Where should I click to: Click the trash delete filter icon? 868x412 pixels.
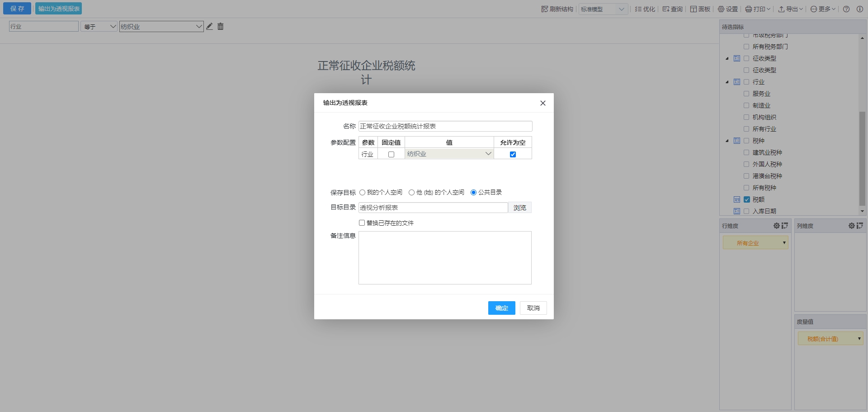(x=221, y=27)
